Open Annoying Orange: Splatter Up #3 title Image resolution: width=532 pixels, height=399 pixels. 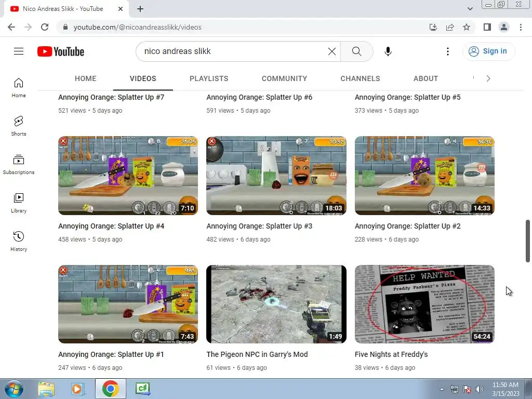pos(259,227)
